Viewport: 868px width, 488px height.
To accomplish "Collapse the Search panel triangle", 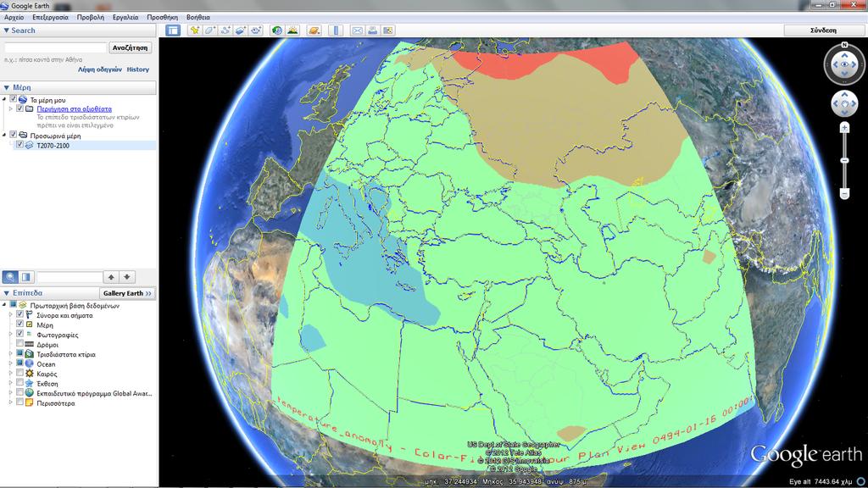I will point(6,30).
